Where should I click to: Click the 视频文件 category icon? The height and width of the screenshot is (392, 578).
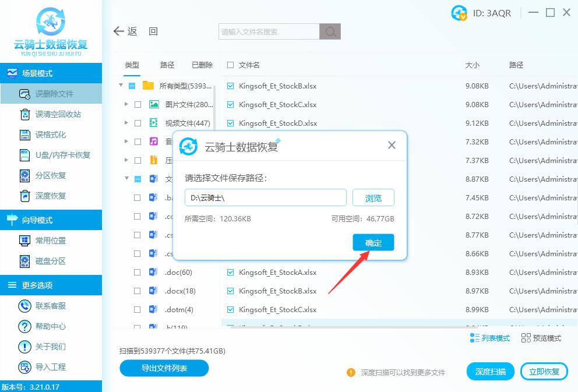(154, 123)
